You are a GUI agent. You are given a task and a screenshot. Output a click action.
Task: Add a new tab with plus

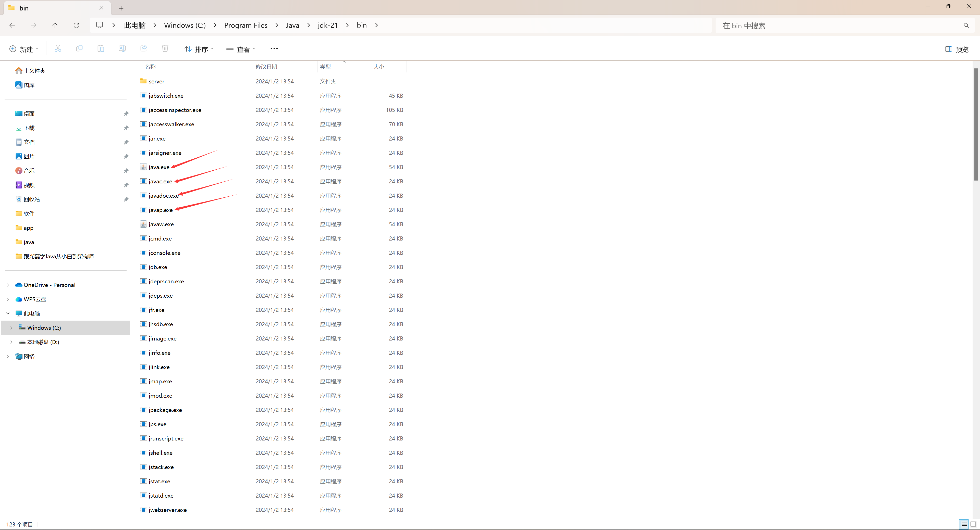121,8
